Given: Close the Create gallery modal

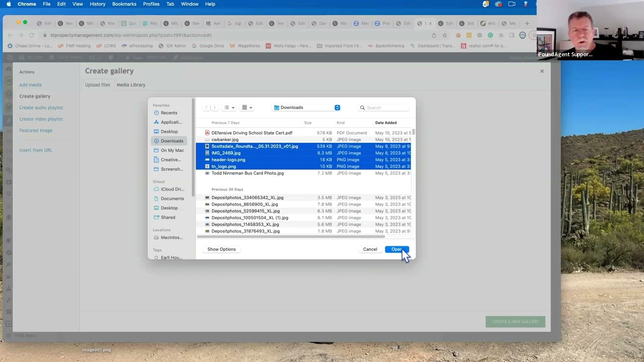Looking at the screenshot, I should pos(542,71).
